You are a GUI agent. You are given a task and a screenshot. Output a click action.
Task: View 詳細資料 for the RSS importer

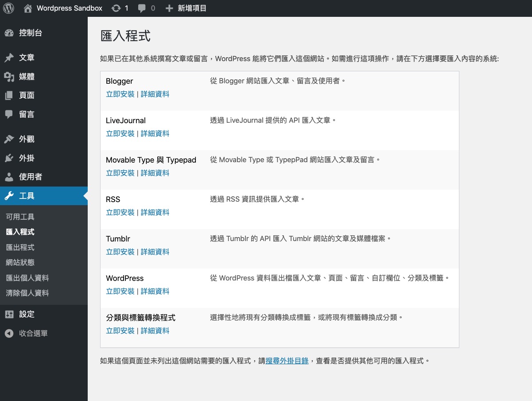pyautogui.click(x=155, y=212)
